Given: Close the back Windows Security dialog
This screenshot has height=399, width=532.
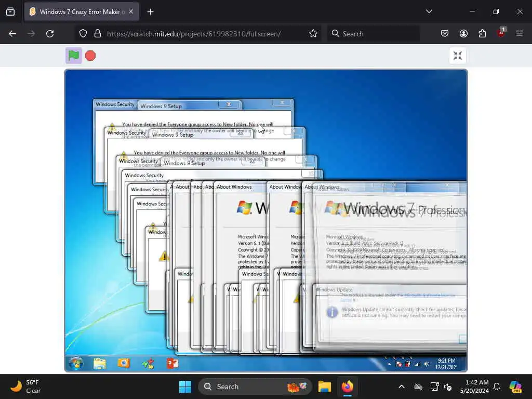Looking at the screenshot, I should [282, 102].
